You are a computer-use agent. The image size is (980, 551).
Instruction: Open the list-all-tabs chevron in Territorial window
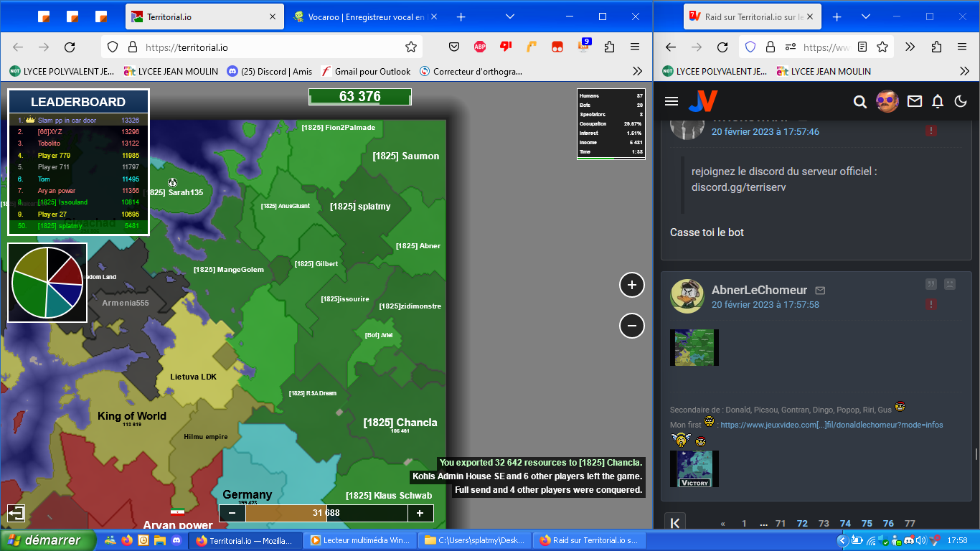510,17
